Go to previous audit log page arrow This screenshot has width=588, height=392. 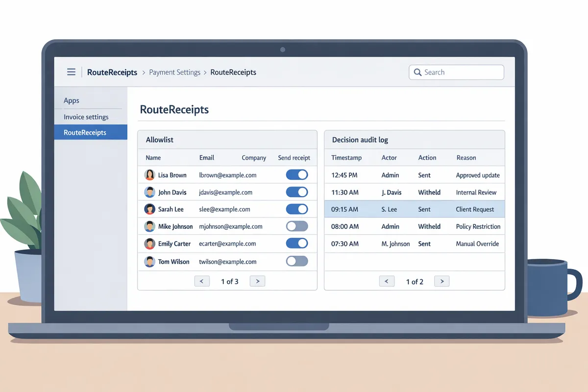[387, 281]
